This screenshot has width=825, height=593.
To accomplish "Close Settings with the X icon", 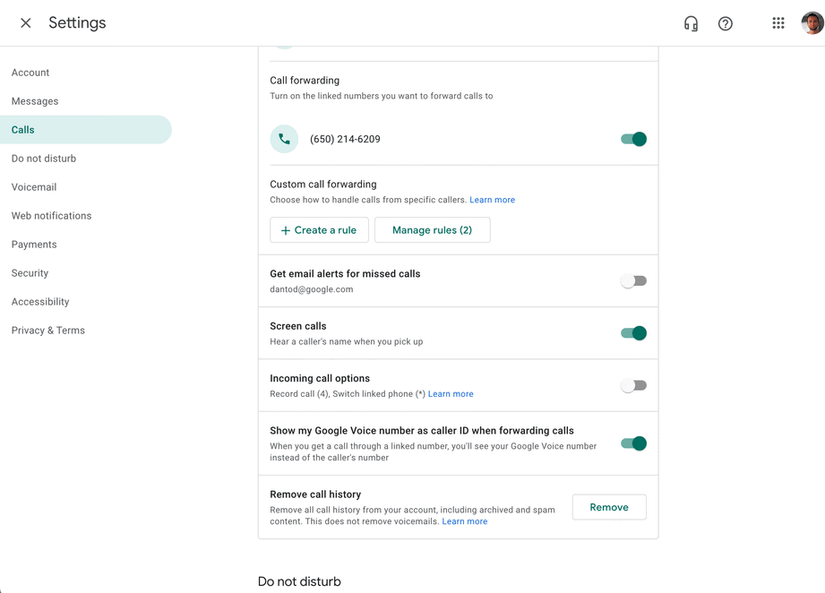I will 26,23.
